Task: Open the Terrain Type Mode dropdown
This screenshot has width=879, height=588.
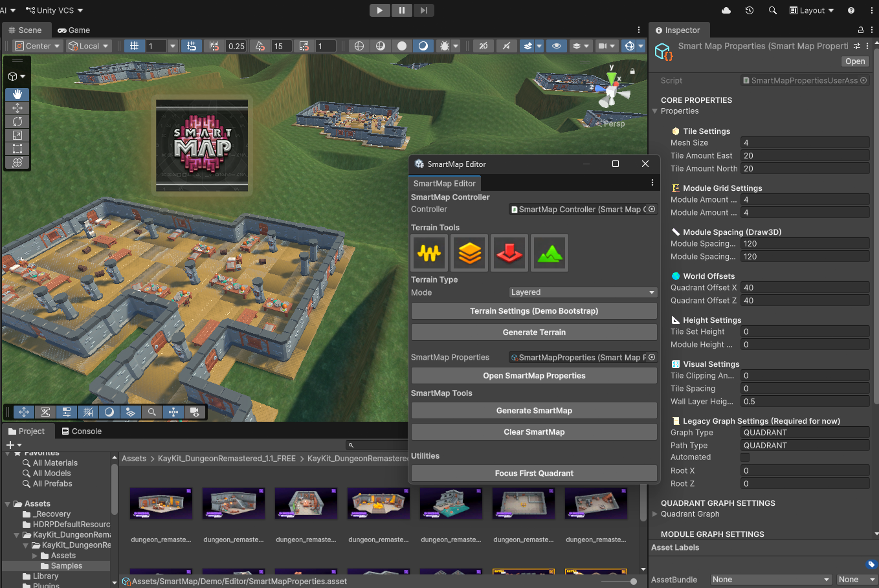Action: pyautogui.click(x=583, y=292)
